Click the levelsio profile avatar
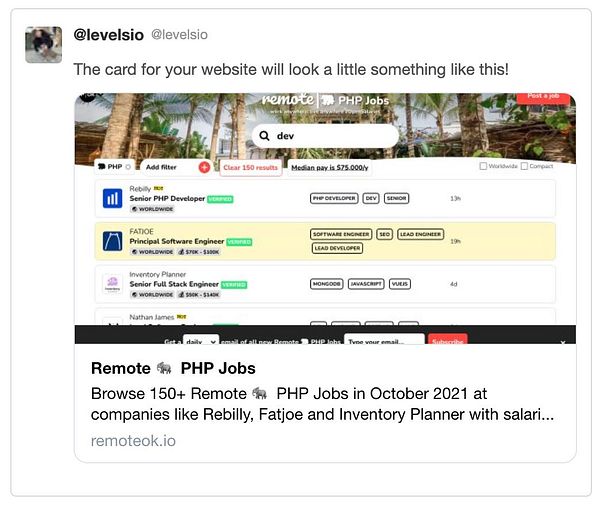Viewport: 600px width, 506px height. (43, 44)
